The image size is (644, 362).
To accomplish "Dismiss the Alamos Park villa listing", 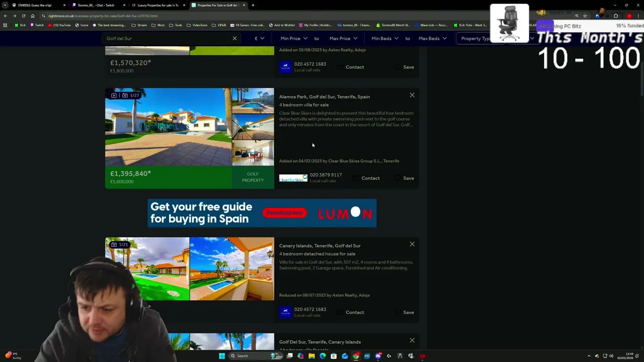I will click(412, 95).
